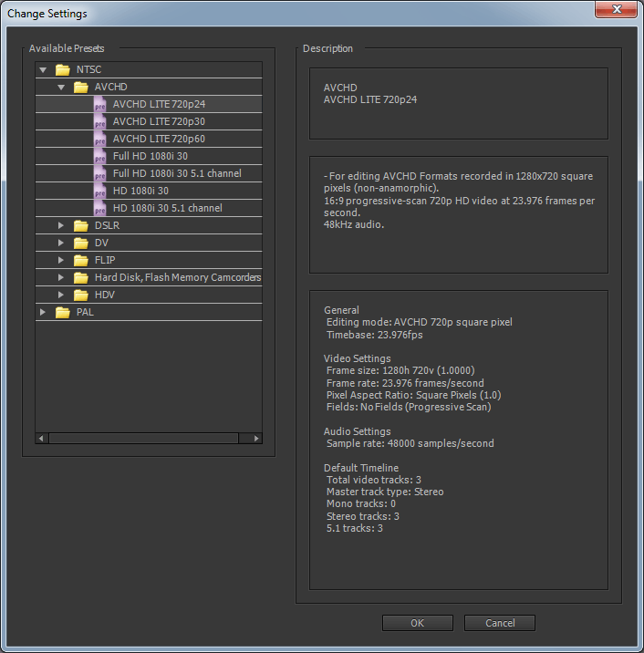
Task: Click preset icon beside Full HD 1080i 30
Action: pyautogui.click(x=100, y=156)
